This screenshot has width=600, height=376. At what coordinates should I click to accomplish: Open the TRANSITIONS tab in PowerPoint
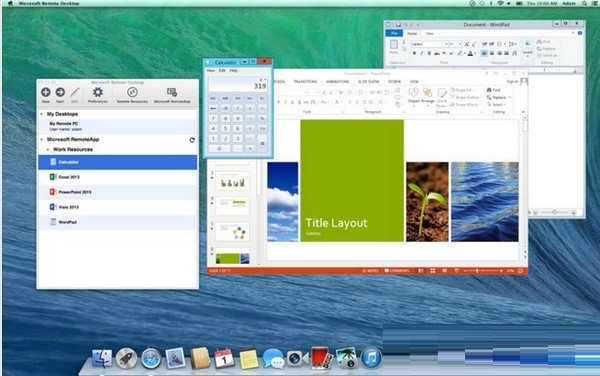(305, 81)
